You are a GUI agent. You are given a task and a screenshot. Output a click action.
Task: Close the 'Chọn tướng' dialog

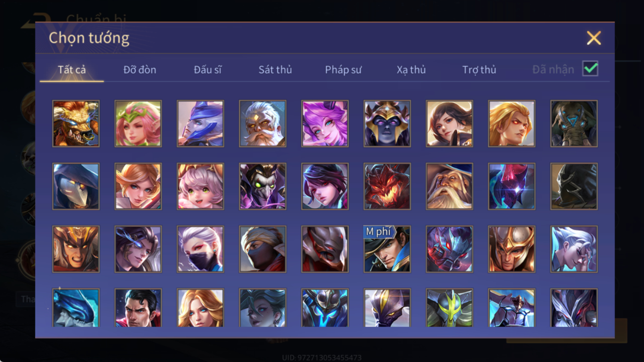[594, 38]
